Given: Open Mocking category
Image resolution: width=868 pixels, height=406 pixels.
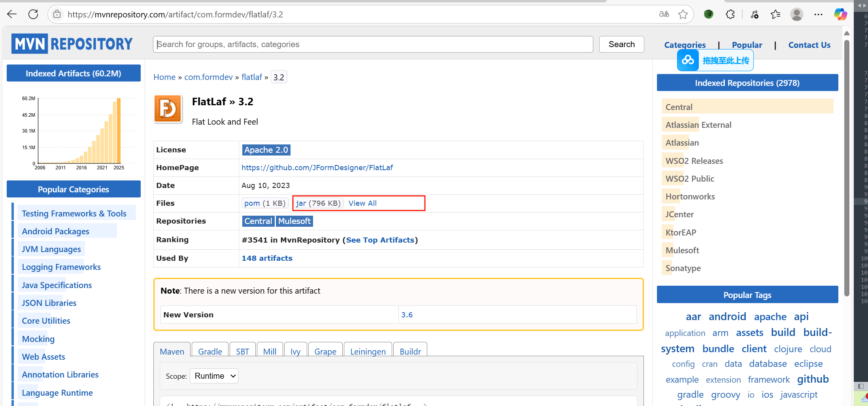Looking at the screenshot, I should click(x=38, y=339).
